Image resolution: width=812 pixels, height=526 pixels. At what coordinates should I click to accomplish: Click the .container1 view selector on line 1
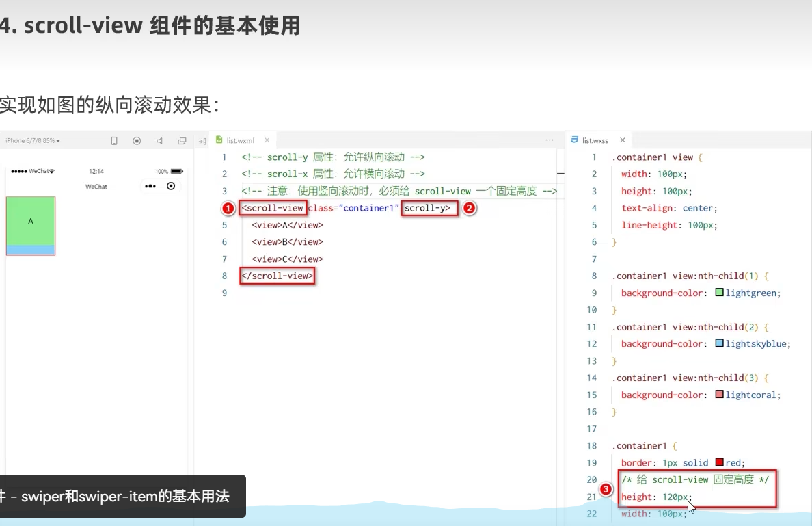tap(653, 157)
